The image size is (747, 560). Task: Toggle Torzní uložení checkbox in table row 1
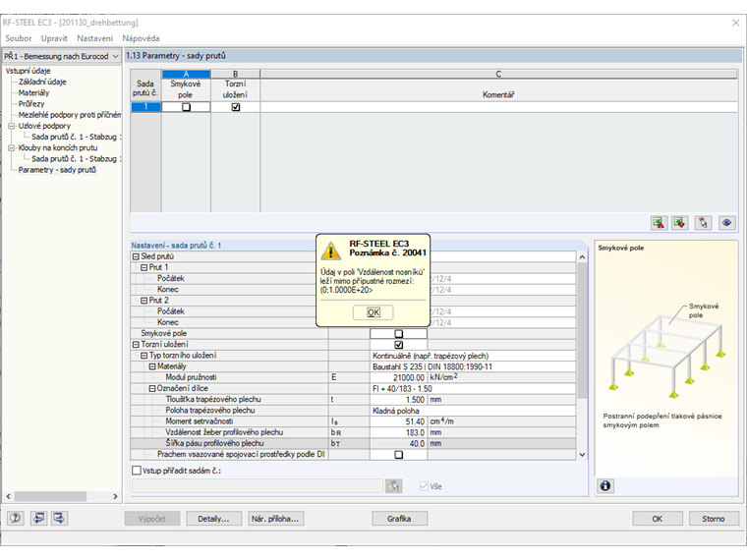[235, 107]
